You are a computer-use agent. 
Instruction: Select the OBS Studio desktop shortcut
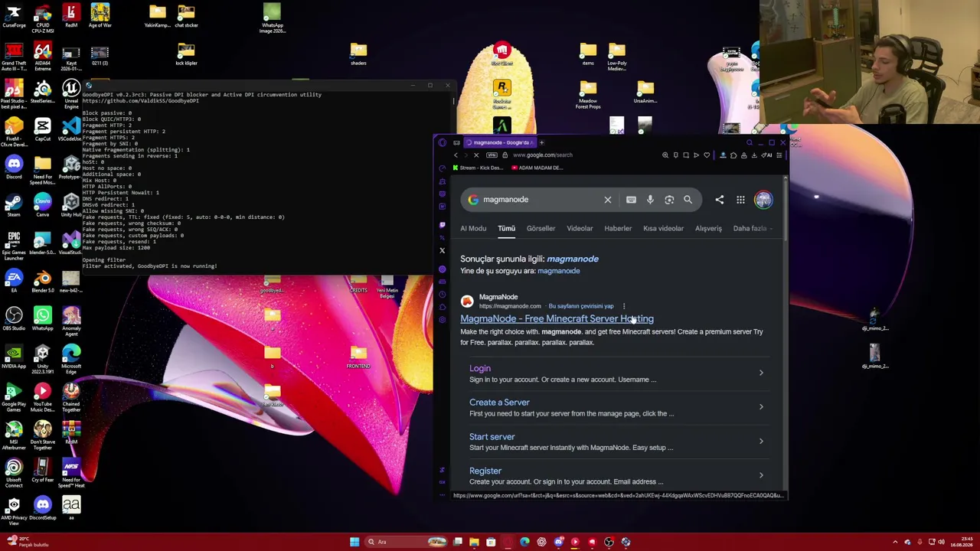pyautogui.click(x=14, y=318)
